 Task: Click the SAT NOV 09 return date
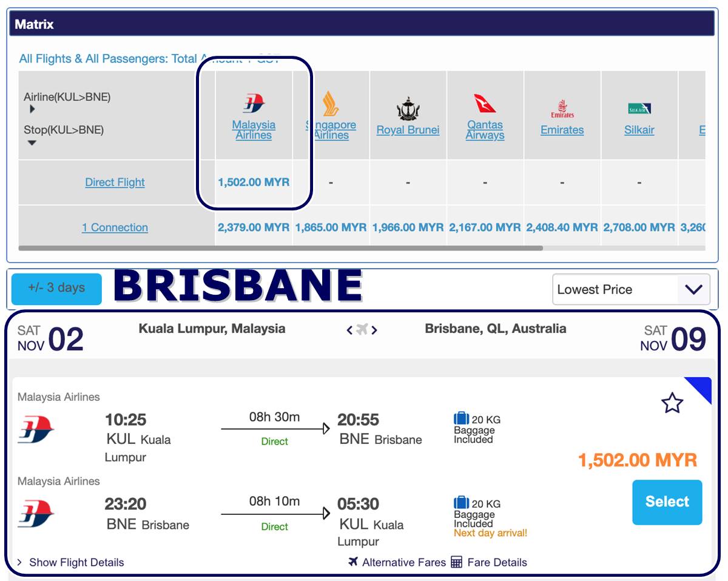pos(673,339)
